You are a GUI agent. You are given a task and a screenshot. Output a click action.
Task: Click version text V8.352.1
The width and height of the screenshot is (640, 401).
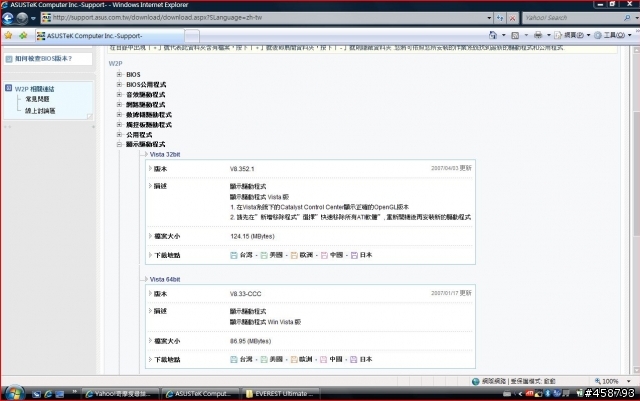242,169
